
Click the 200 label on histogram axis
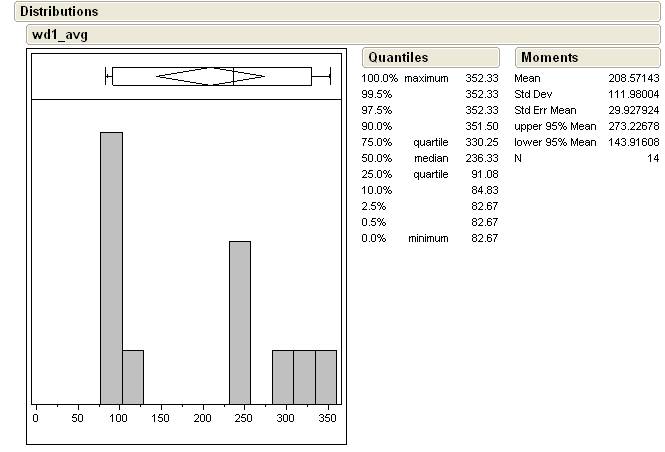(203, 420)
